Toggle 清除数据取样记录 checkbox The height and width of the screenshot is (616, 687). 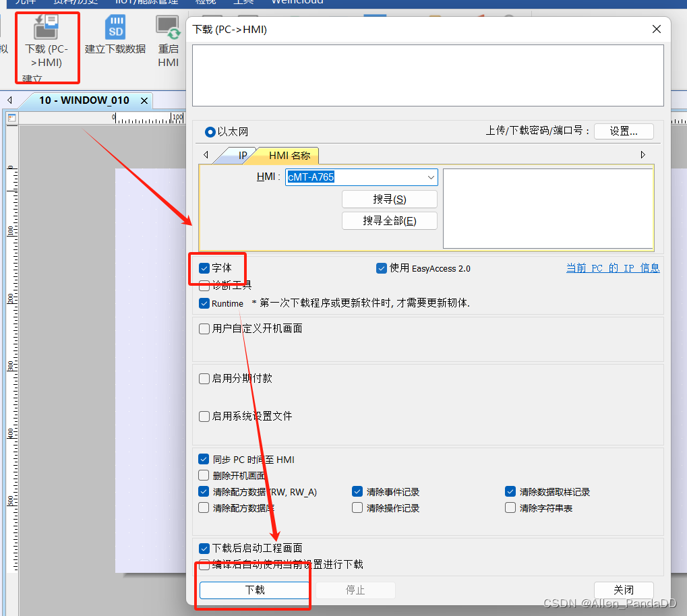(510, 491)
